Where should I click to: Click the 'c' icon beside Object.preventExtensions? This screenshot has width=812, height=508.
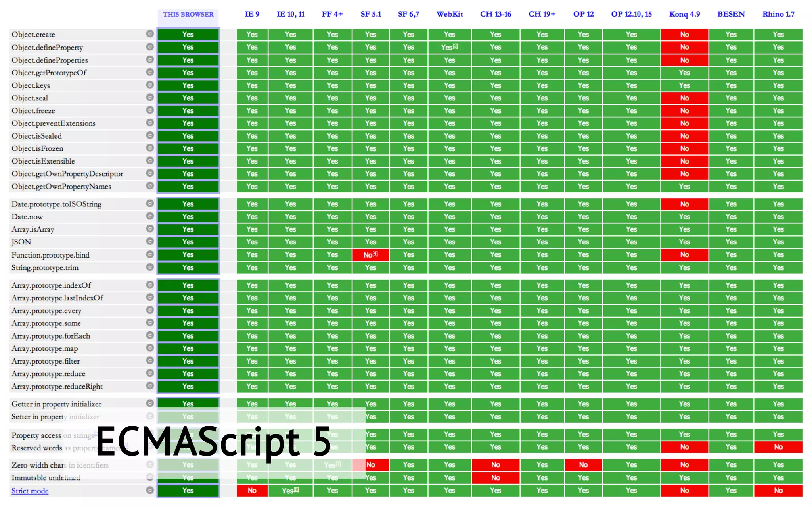[x=150, y=123]
